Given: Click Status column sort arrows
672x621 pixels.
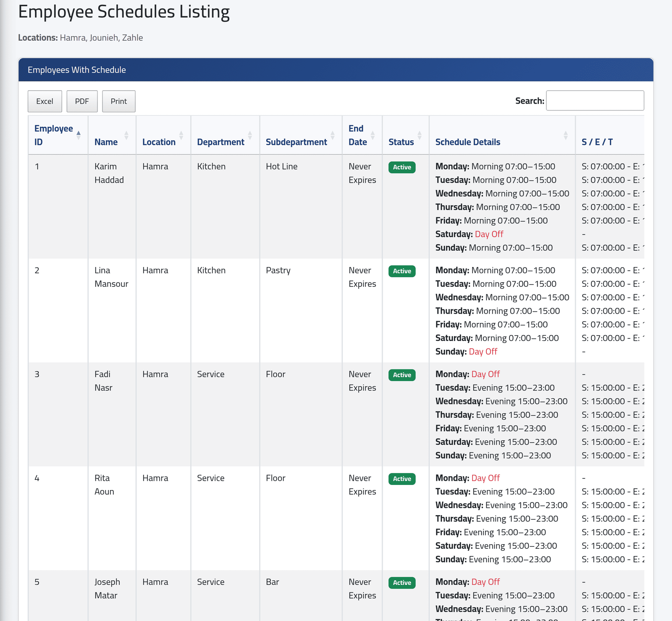Looking at the screenshot, I should [420, 135].
